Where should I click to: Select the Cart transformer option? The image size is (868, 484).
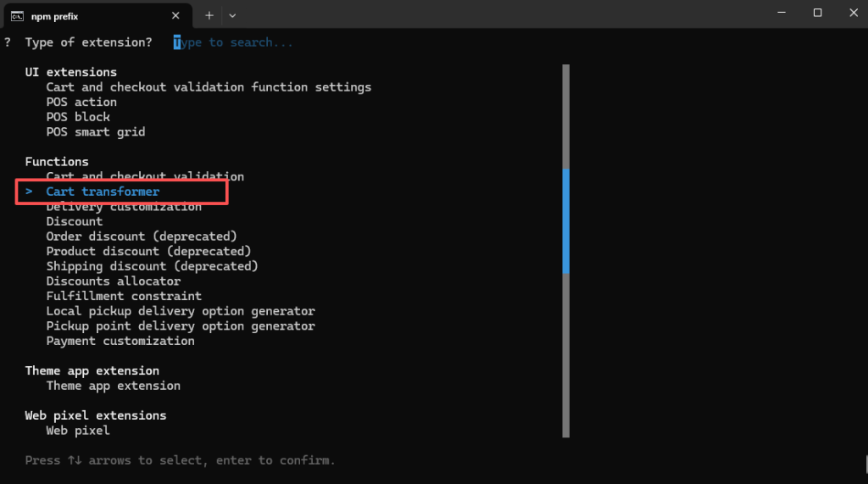(103, 192)
